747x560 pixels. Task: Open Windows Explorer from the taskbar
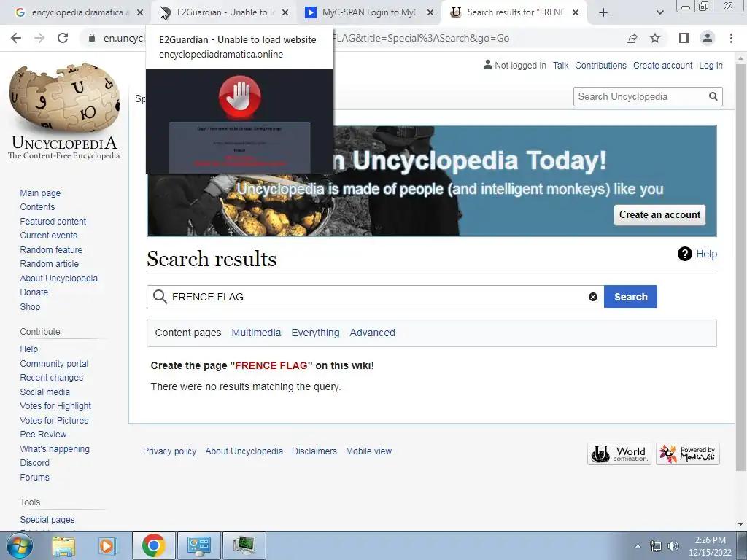pyautogui.click(x=63, y=545)
